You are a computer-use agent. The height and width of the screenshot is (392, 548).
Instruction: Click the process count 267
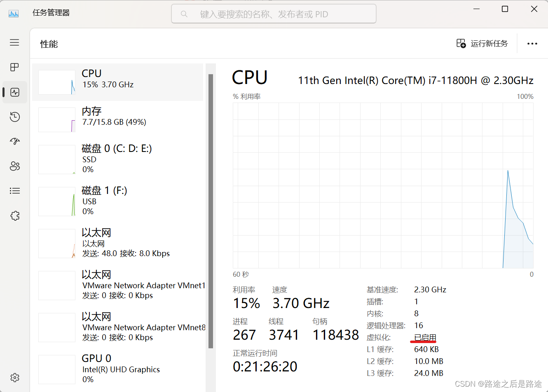[x=244, y=335]
